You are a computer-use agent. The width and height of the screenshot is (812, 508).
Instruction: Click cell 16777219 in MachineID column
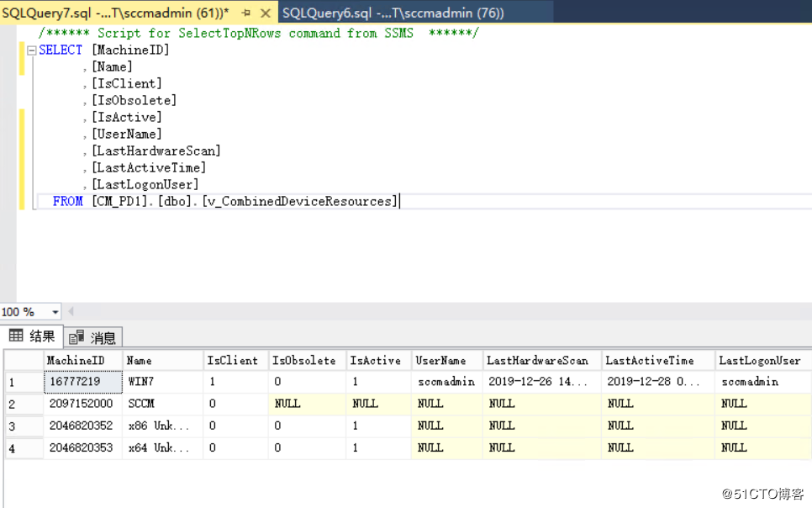coord(83,382)
